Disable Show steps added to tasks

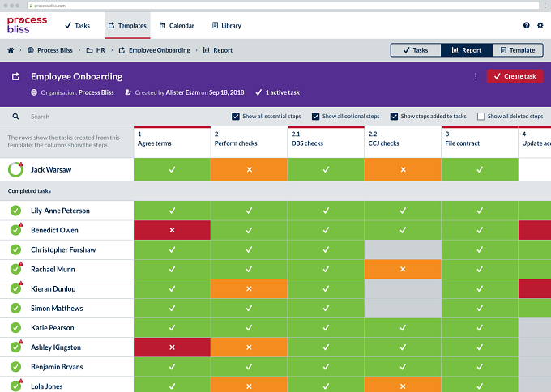[x=394, y=117]
